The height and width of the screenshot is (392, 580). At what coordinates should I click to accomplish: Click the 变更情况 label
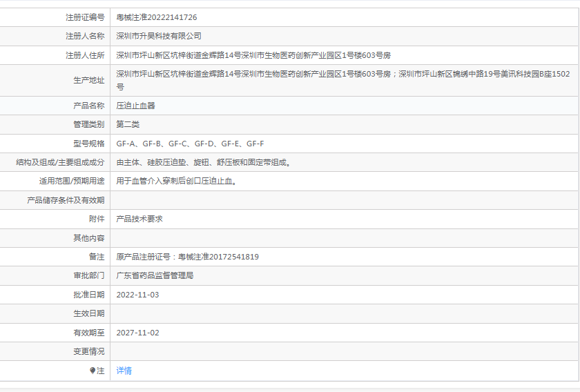coord(89,351)
